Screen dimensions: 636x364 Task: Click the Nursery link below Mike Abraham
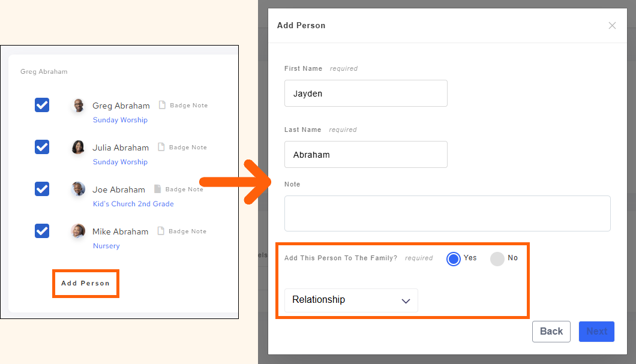tap(106, 245)
